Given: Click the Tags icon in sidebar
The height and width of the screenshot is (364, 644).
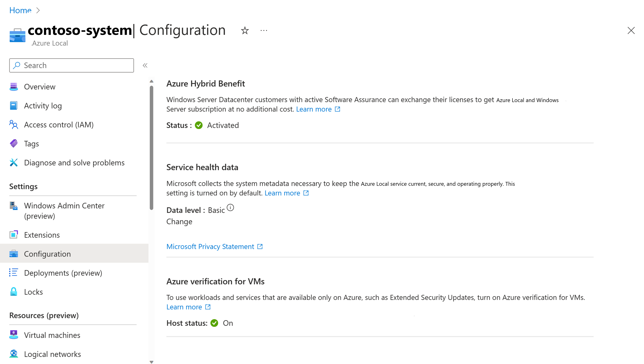Looking at the screenshot, I should (14, 144).
